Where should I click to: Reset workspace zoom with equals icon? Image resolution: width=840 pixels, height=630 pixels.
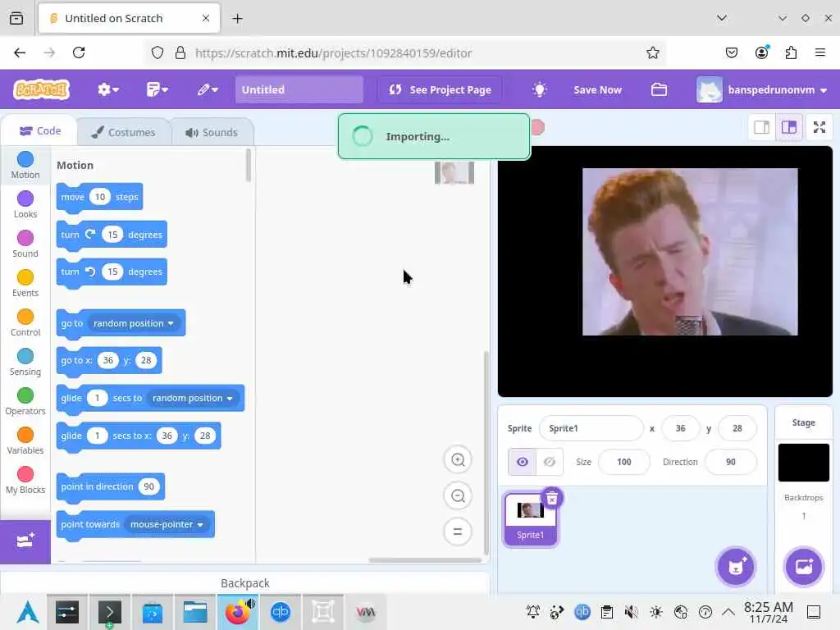[458, 532]
